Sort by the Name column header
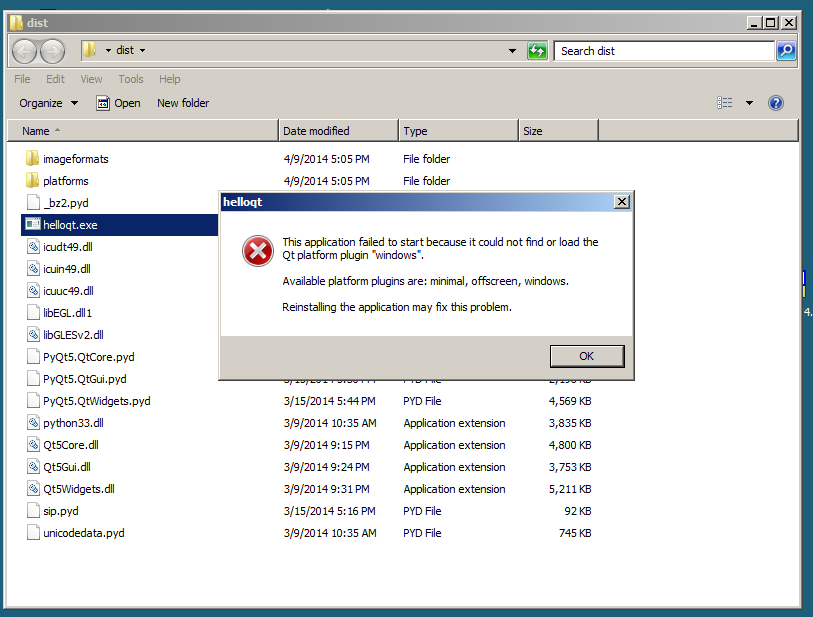Screen dimensions: 813x617 [144, 131]
